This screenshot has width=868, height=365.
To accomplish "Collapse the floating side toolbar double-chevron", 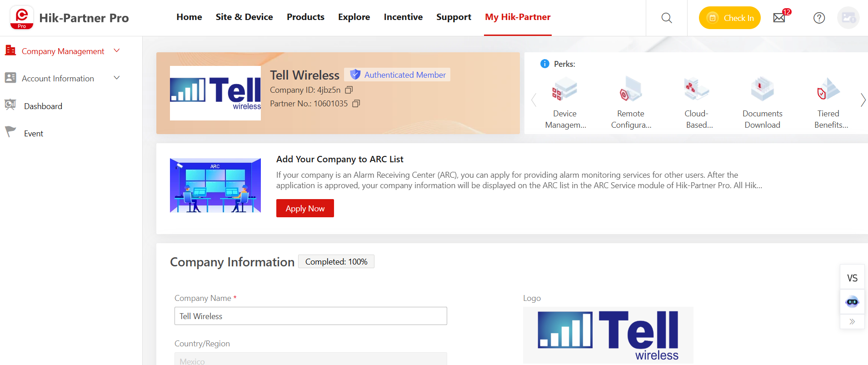I will (852, 321).
